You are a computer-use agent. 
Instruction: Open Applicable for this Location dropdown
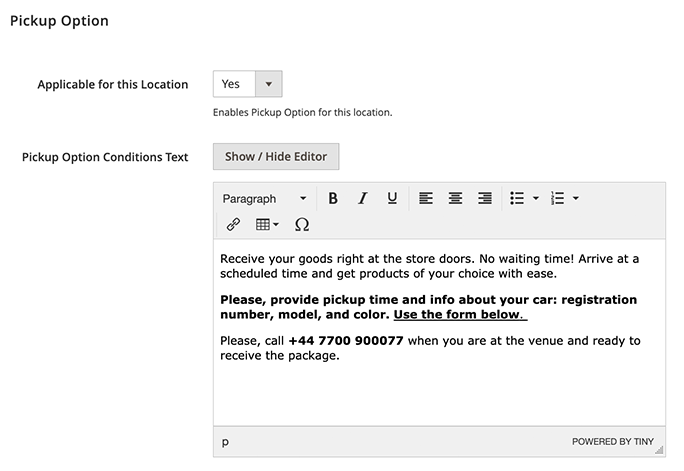248,84
